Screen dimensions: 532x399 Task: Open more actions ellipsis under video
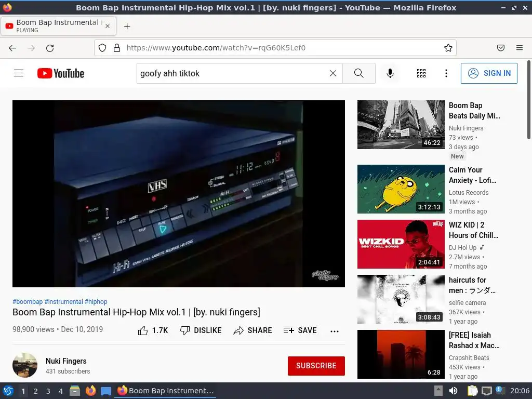click(335, 331)
